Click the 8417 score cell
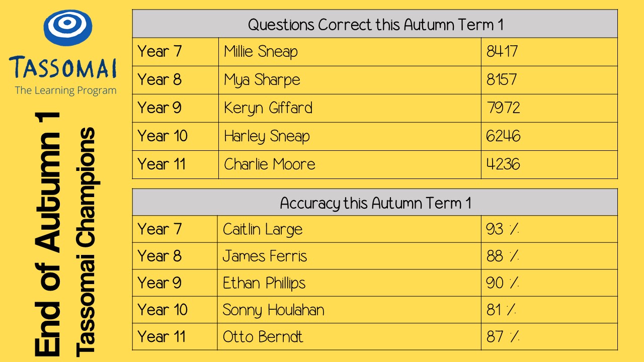The image size is (644, 362). [x=549, y=52]
